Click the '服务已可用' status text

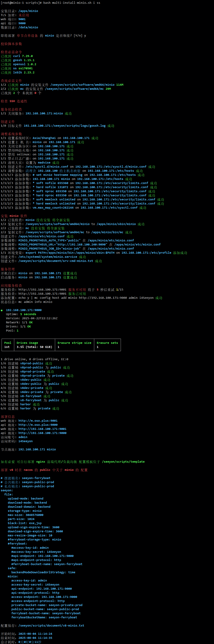77,294
